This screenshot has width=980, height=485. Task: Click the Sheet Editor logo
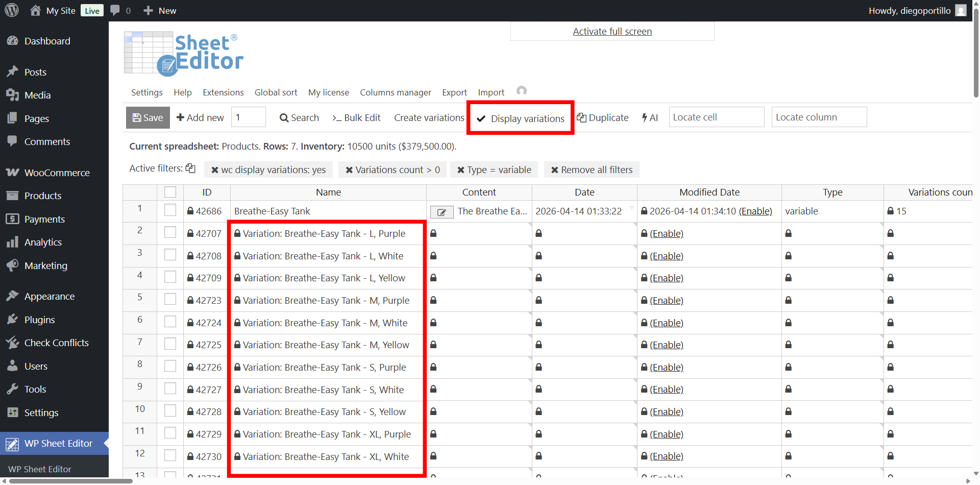click(184, 54)
